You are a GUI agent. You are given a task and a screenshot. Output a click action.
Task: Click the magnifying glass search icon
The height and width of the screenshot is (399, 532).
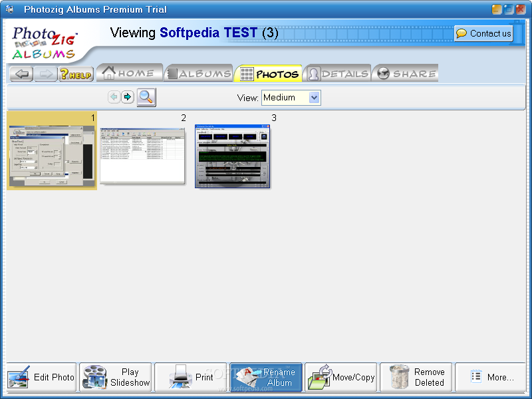[x=146, y=97]
